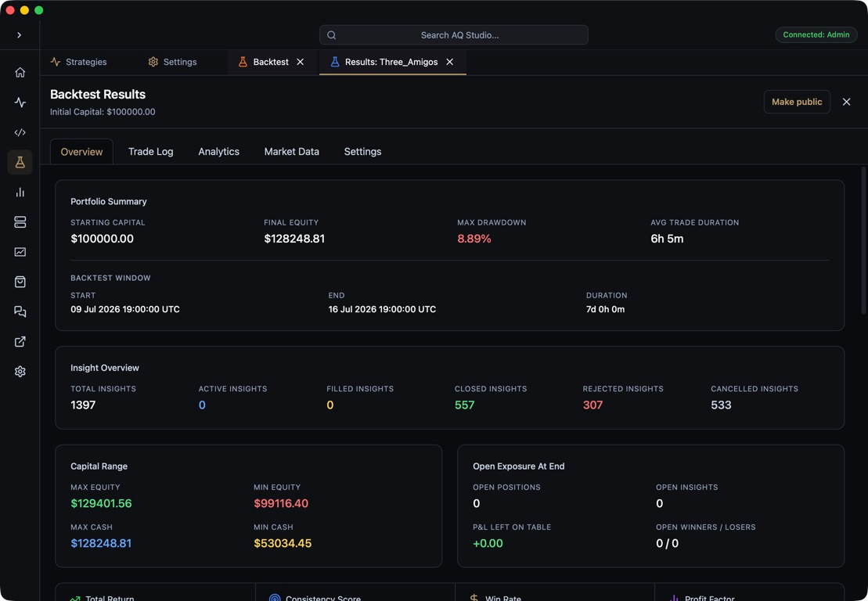Screen dimensions: 868x601
Task: Switch to the Strategies tab
Action: pyautogui.click(x=78, y=62)
